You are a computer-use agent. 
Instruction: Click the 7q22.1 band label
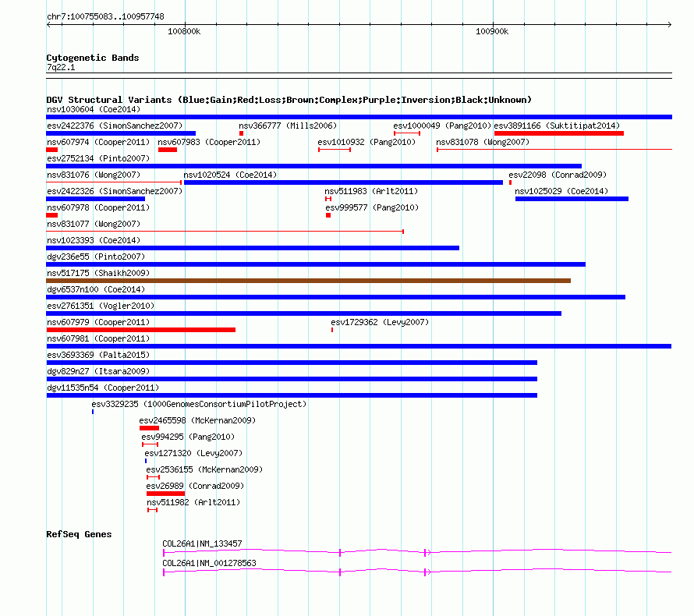point(61,67)
